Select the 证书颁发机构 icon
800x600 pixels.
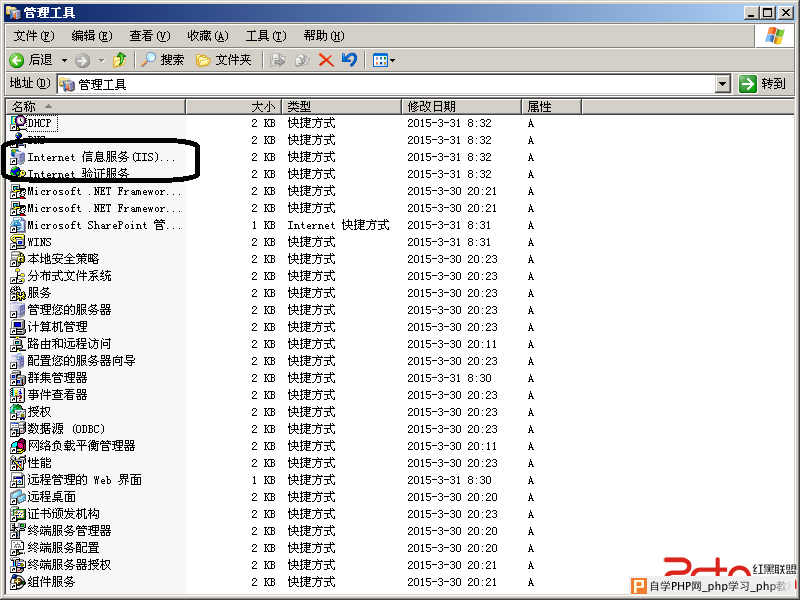[x=18, y=513]
